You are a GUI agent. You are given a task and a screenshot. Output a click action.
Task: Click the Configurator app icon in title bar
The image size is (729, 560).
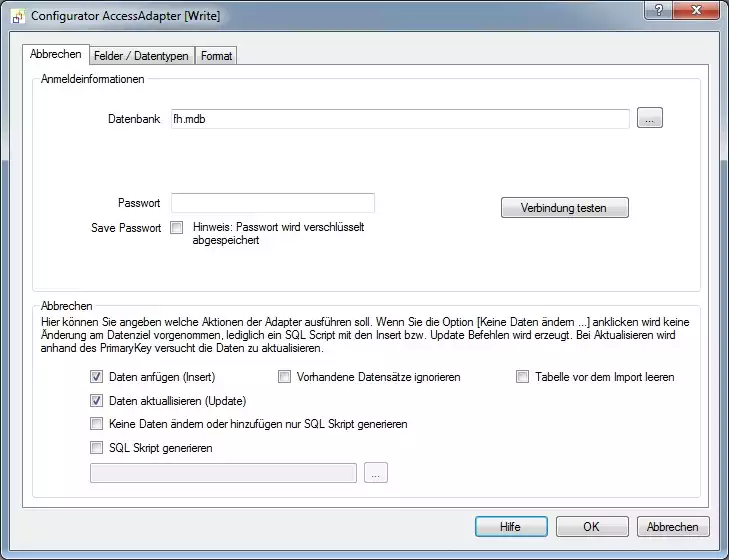18,17
